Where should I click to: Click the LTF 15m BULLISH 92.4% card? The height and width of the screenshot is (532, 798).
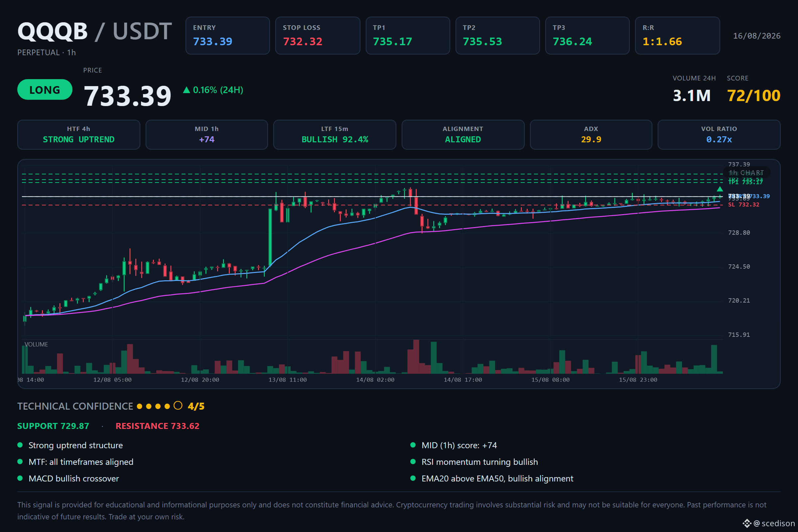click(x=334, y=135)
